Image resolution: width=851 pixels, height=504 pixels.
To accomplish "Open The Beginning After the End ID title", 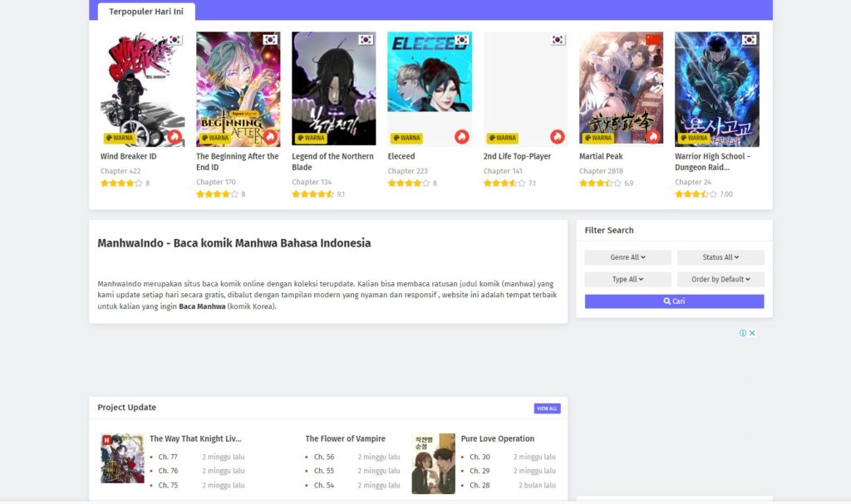I will point(237,162).
